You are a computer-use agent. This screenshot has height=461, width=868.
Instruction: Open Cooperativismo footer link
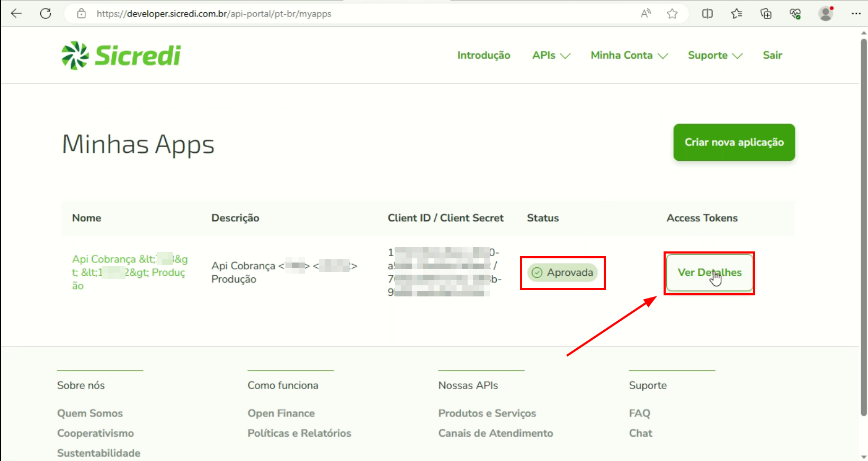pyautogui.click(x=95, y=433)
